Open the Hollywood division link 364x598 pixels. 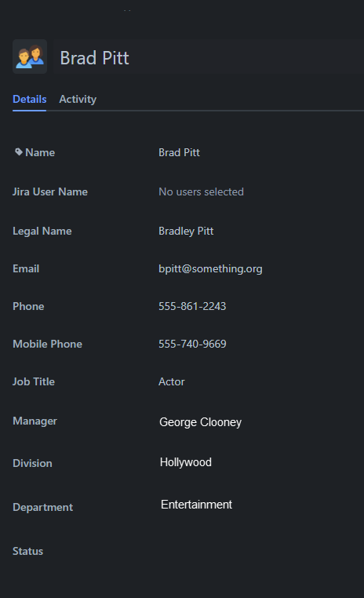tap(186, 462)
